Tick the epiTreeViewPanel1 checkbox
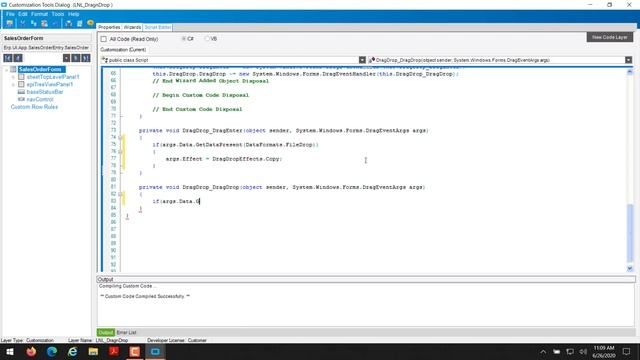This screenshot has height=360, width=640. pyautogui.click(x=21, y=84)
